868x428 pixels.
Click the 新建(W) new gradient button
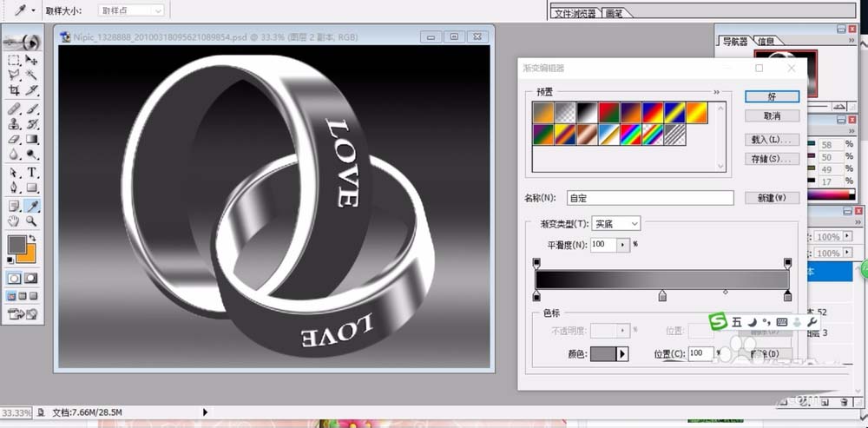[x=773, y=198]
